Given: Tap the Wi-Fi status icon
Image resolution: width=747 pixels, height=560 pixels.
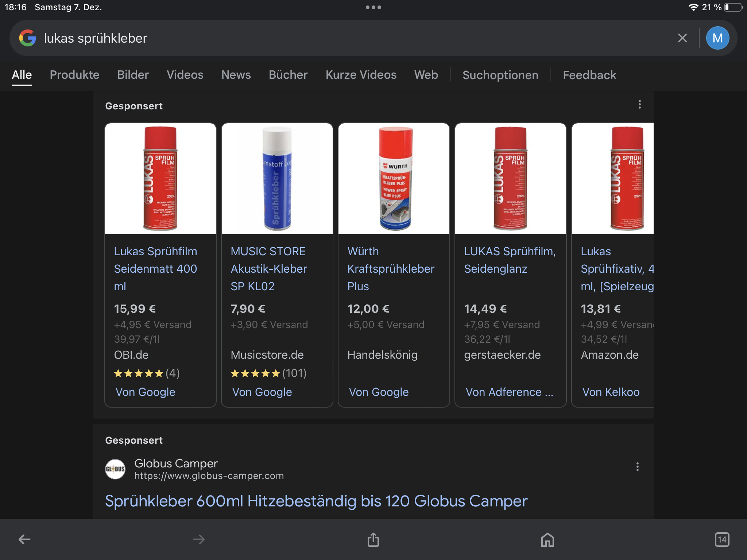Looking at the screenshot, I should (x=693, y=7).
